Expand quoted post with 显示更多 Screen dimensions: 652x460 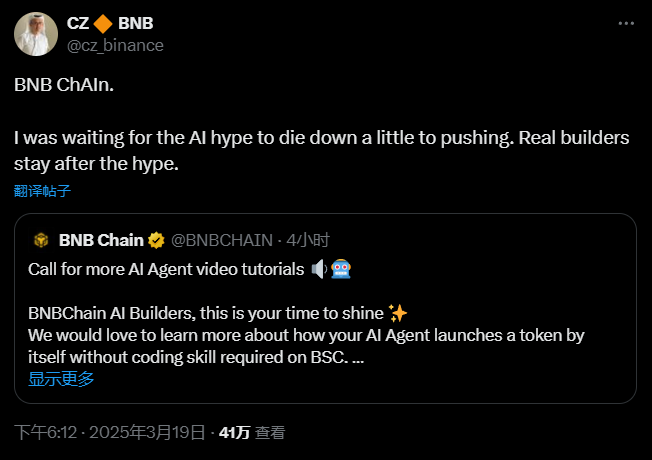(61, 378)
